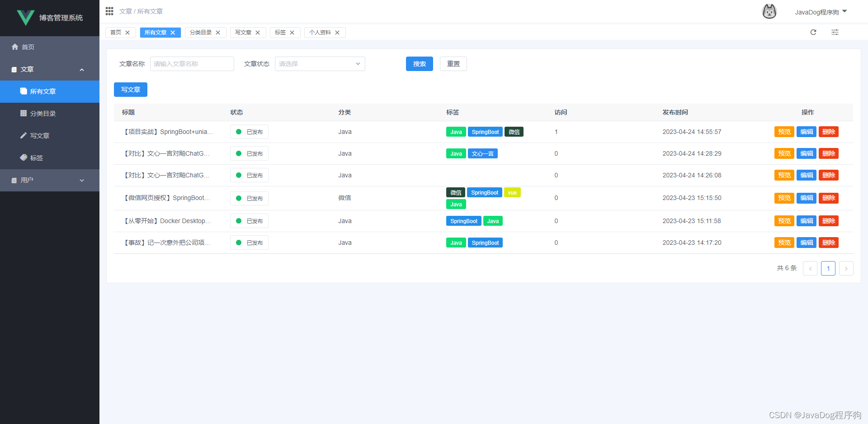868x424 pixels.
Task: Click the blue 写文章 button
Action: (x=131, y=90)
